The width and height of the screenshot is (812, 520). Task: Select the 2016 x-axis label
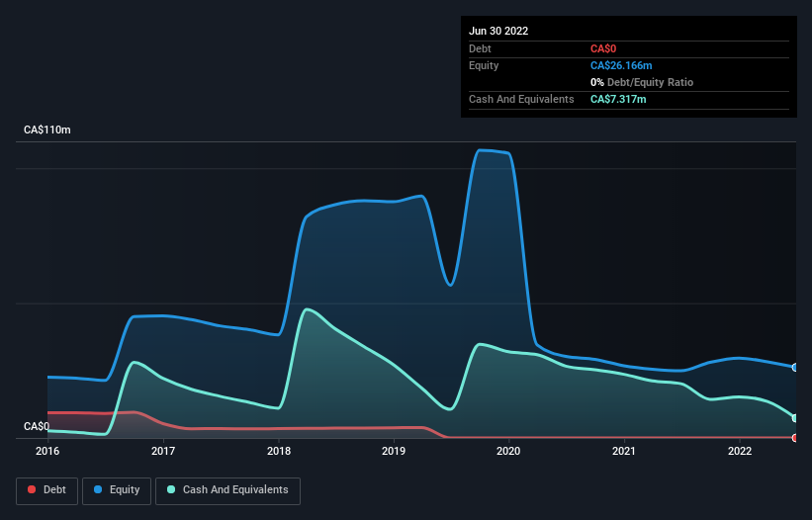[47, 451]
